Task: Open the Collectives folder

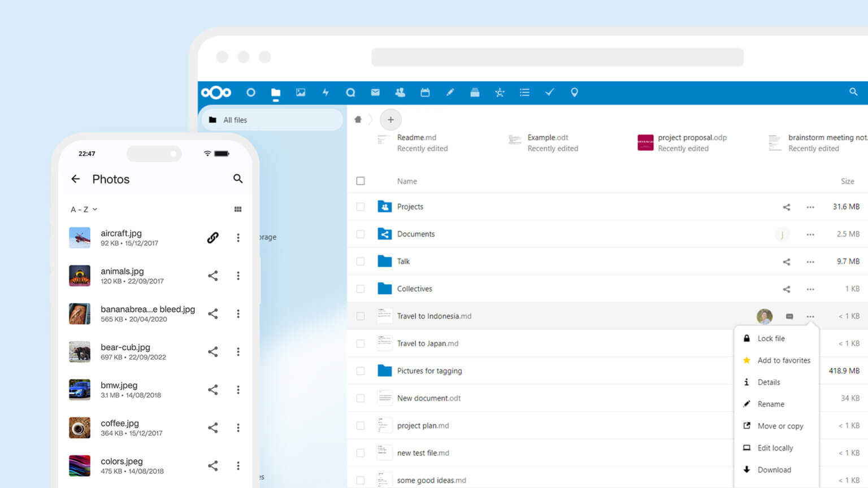Action: (x=415, y=289)
